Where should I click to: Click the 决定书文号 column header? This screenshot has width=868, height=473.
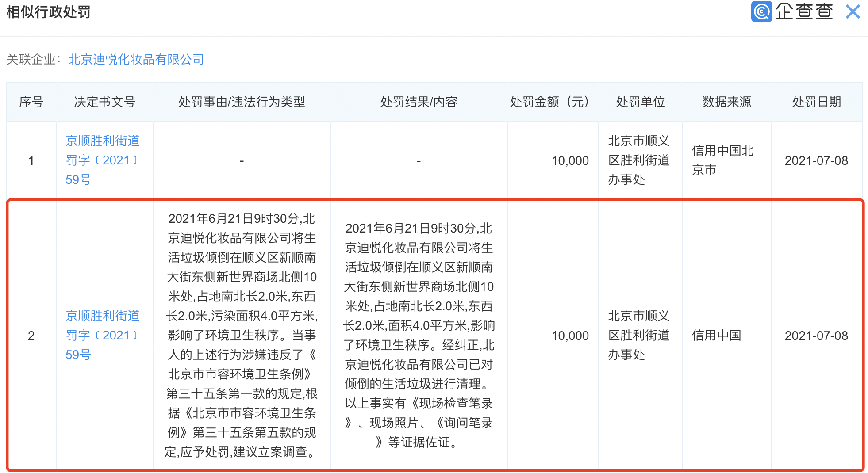pyautogui.click(x=104, y=102)
